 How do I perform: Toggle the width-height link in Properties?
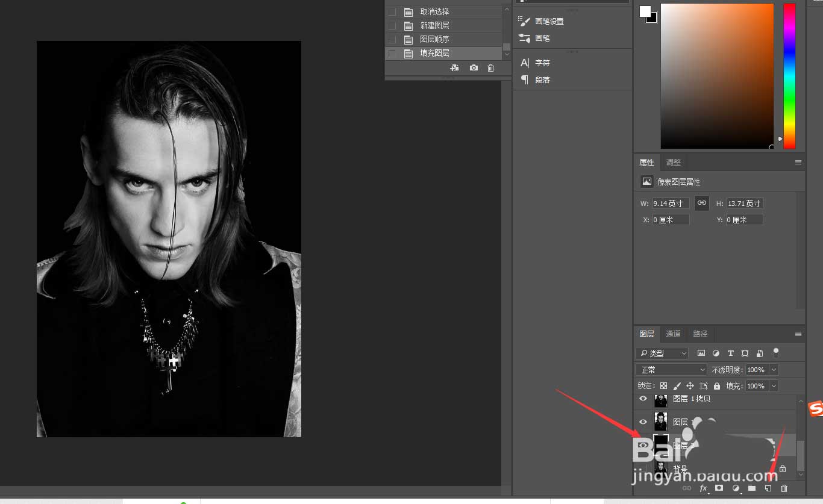coord(701,203)
